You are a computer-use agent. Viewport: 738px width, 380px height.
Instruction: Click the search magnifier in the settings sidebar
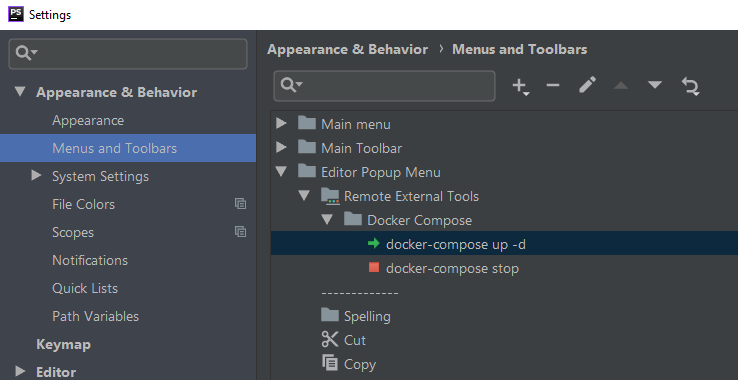(x=25, y=52)
